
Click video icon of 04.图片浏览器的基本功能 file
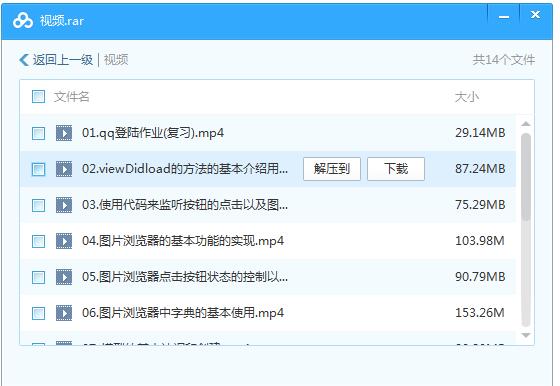[x=64, y=241]
